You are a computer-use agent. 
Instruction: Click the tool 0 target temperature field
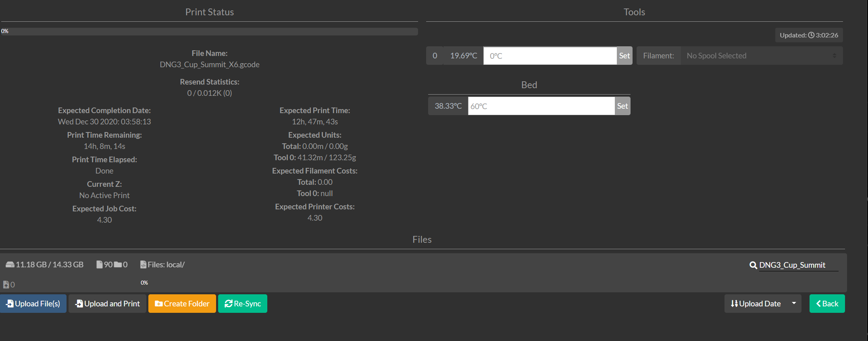(x=550, y=56)
